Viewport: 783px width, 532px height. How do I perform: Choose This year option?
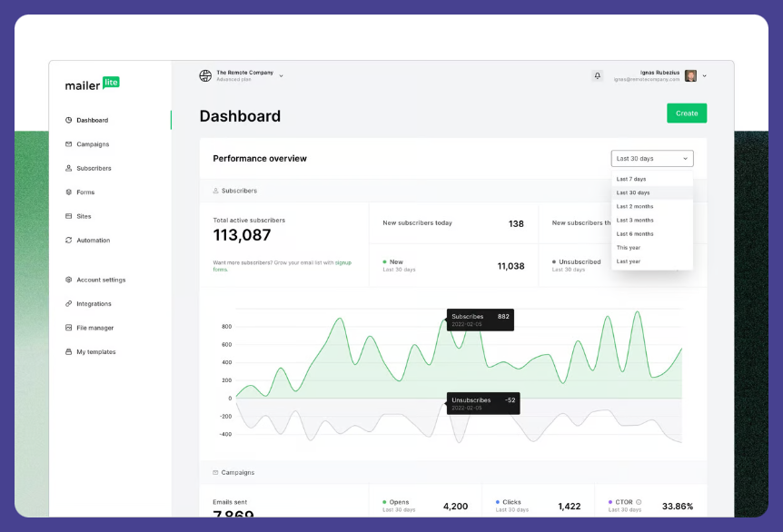(652, 248)
